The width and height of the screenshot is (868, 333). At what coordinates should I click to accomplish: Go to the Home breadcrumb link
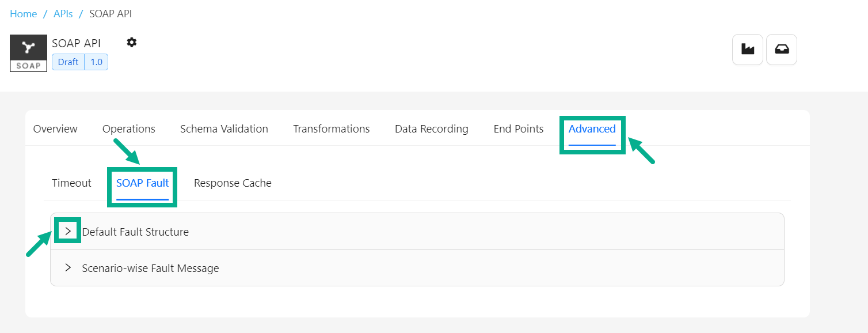point(24,14)
